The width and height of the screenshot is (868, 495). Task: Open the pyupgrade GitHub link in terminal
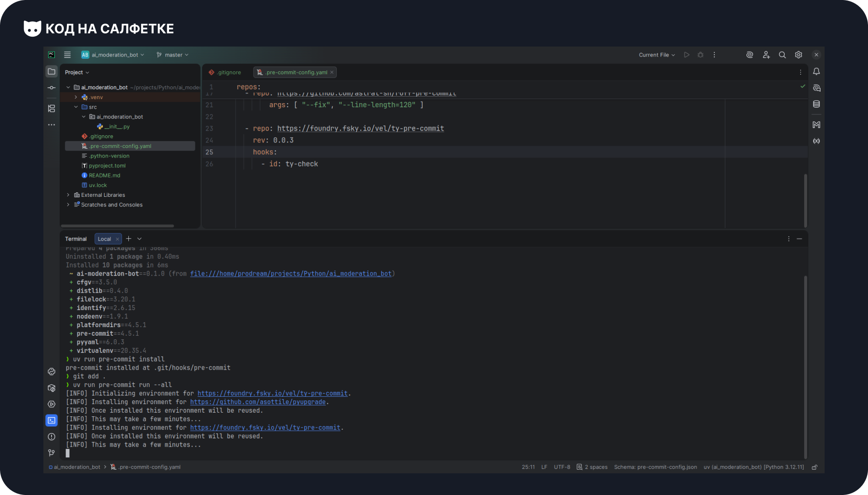coord(258,402)
